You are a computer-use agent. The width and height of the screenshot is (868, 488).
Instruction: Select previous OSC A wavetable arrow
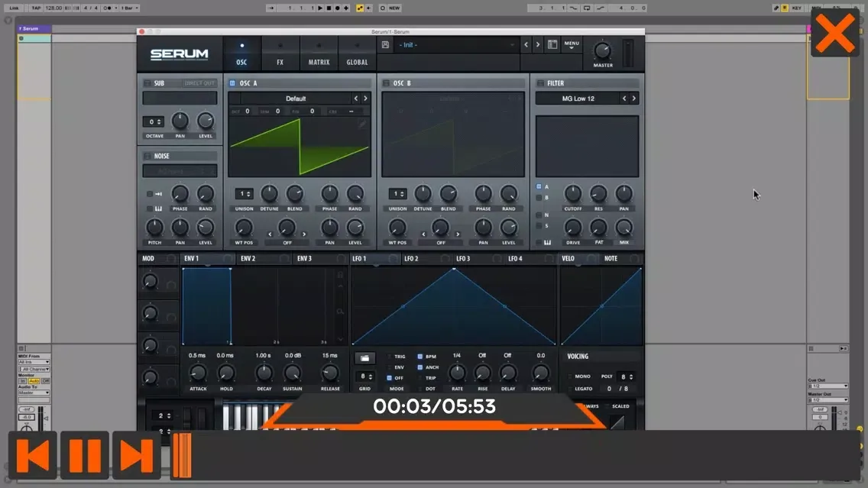(x=356, y=99)
